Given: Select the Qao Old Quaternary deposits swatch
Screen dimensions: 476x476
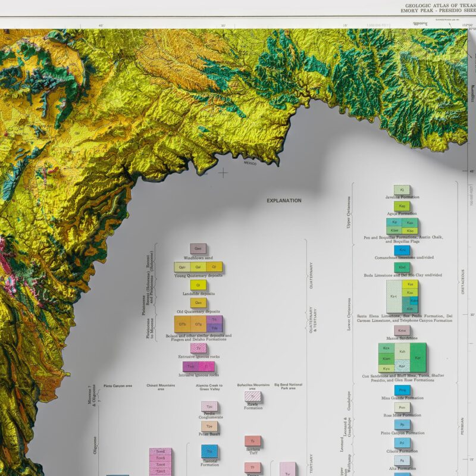Looking at the screenshot, I should point(198,303).
